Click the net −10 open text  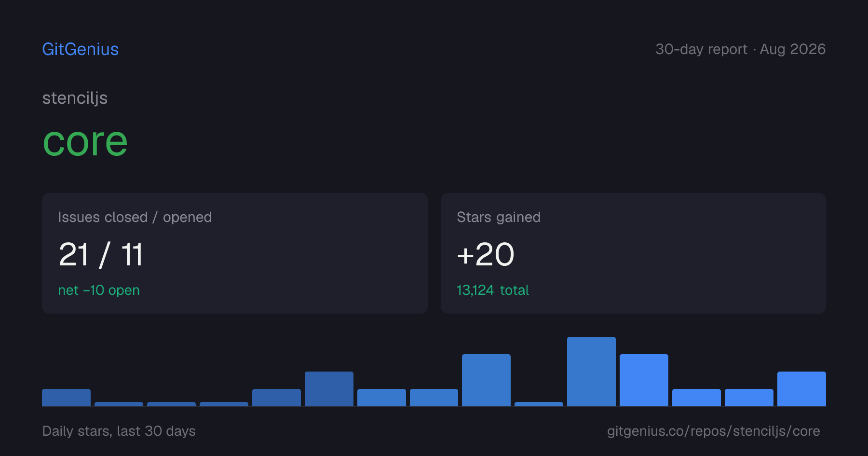coord(99,290)
